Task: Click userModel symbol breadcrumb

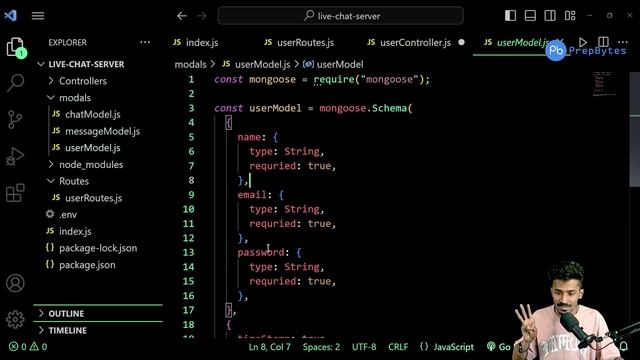Action: point(340,64)
